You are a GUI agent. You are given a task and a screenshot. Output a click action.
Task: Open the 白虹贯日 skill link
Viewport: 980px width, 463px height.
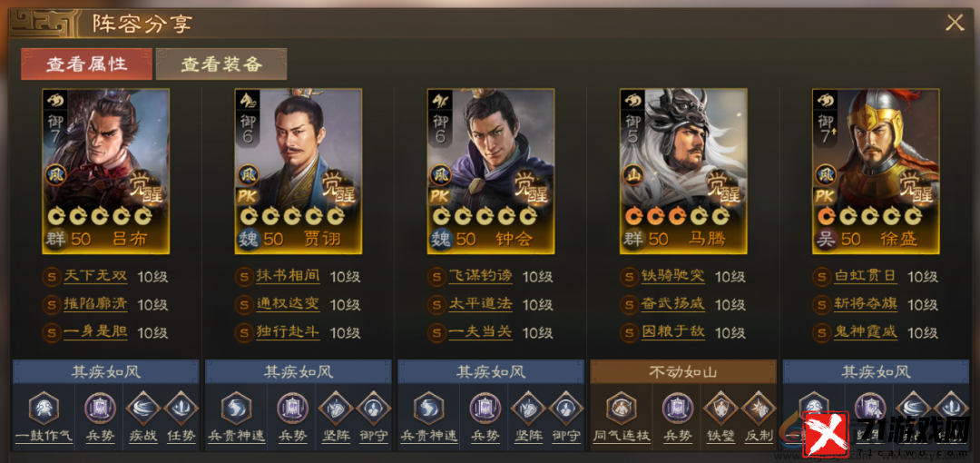[x=866, y=276]
